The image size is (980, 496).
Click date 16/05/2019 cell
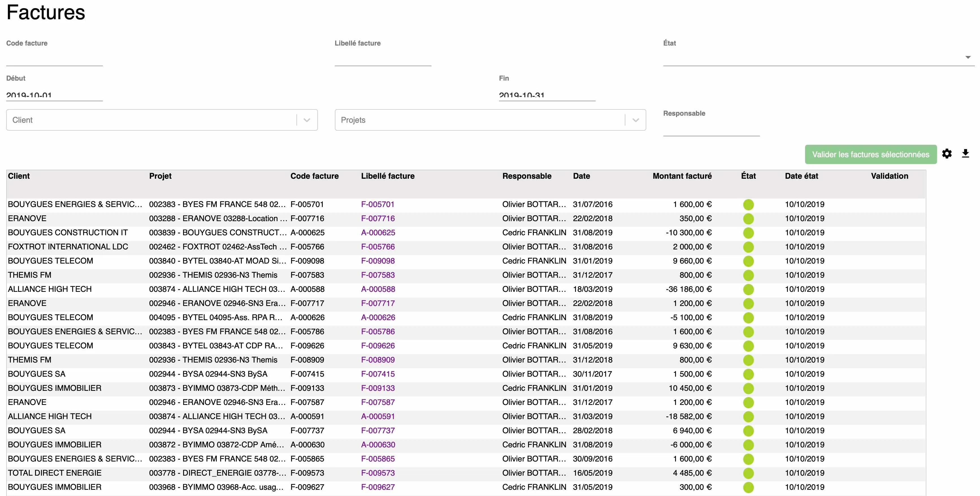[x=593, y=473]
